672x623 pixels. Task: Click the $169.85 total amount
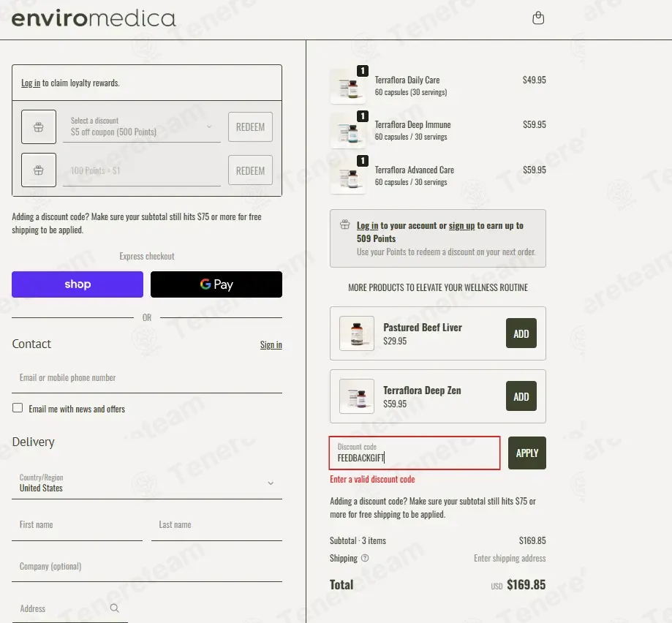pos(526,584)
